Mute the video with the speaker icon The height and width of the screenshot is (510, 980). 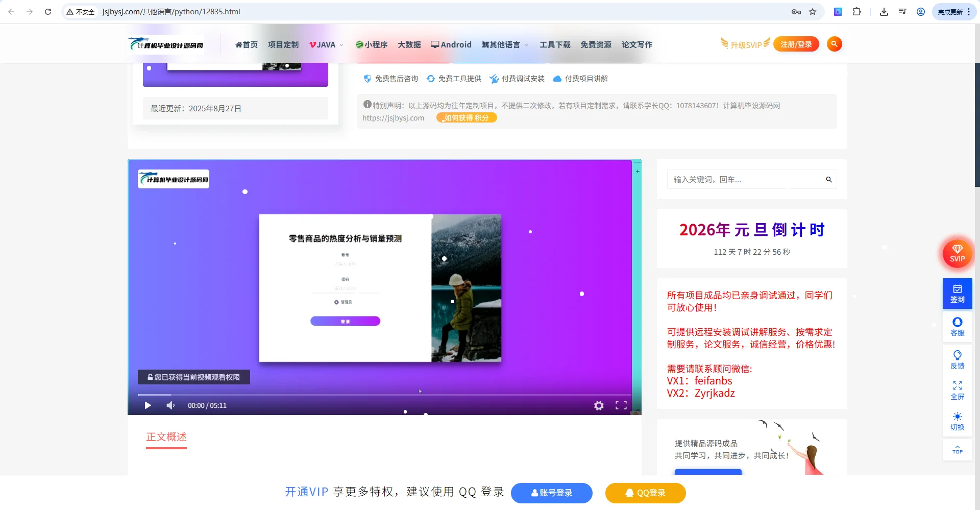click(170, 405)
